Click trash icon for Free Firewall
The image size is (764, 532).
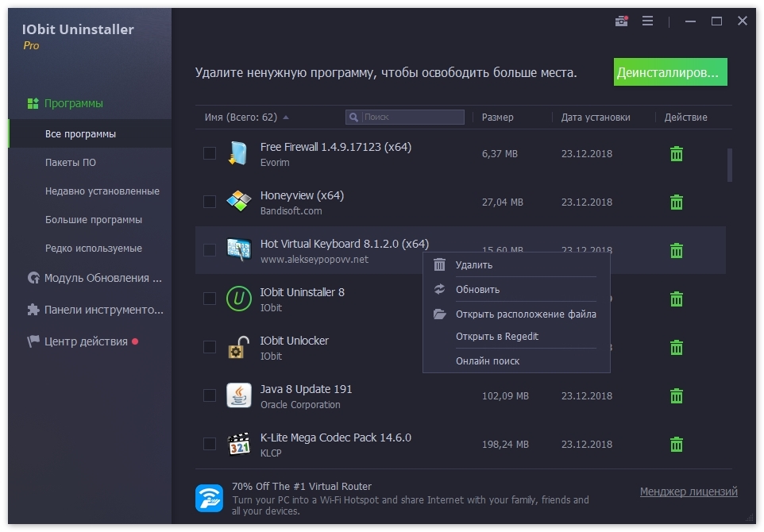tap(677, 154)
